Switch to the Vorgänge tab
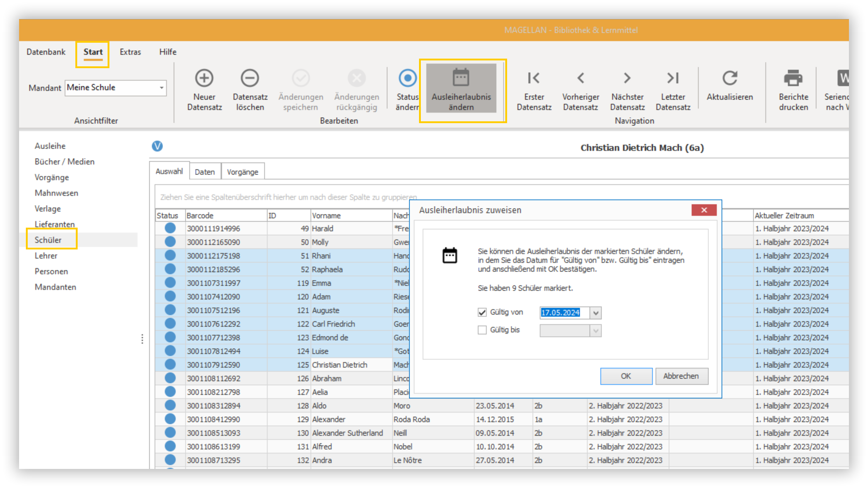The width and height of the screenshot is (868, 488). click(242, 172)
